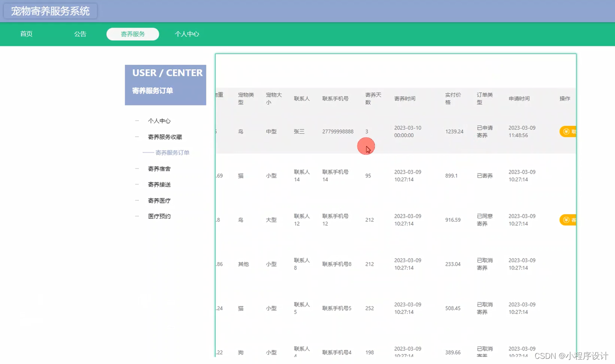Click the 申请时间 column header

(519, 98)
